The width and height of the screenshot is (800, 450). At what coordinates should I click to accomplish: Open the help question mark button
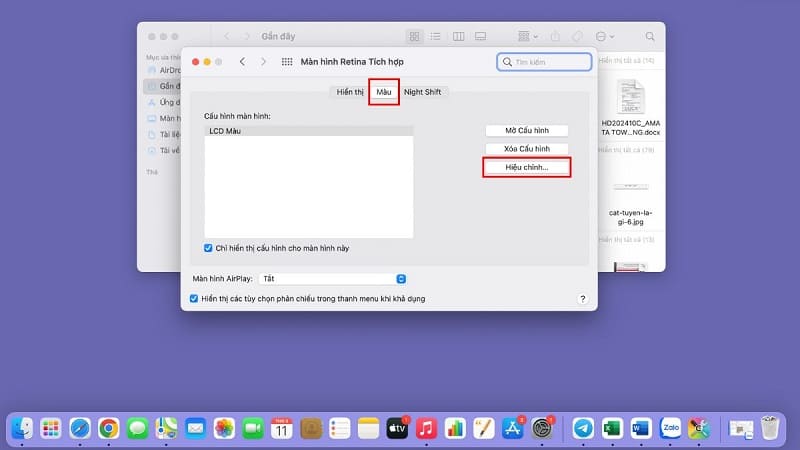point(582,299)
